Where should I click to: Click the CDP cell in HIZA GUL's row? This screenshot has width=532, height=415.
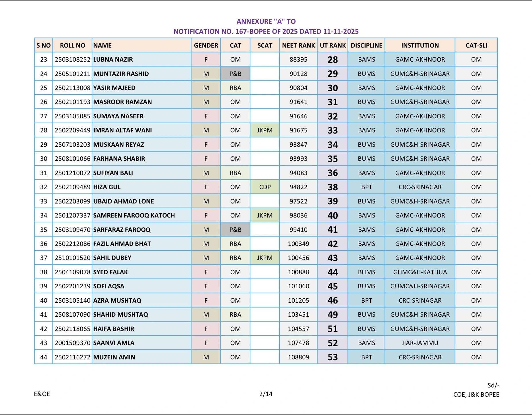tap(265, 187)
